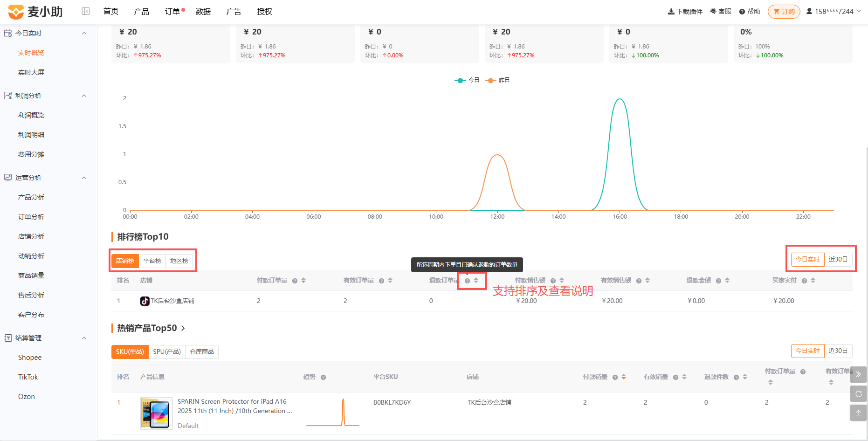Click the help icon beside 趋势 column
The height and width of the screenshot is (441, 868).
[x=323, y=377]
